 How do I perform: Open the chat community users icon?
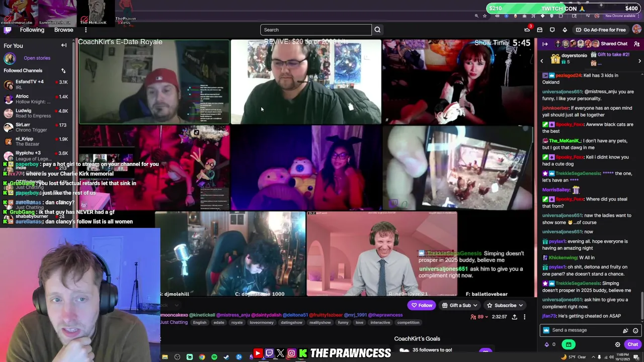(636, 44)
